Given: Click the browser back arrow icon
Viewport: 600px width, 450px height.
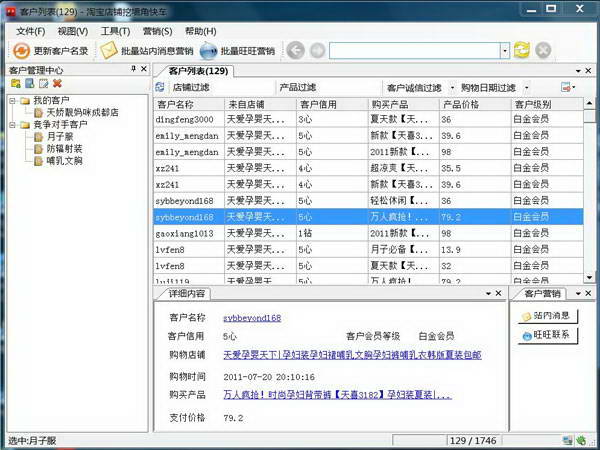Looking at the screenshot, I should pyautogui.click(x=295, y=50).
